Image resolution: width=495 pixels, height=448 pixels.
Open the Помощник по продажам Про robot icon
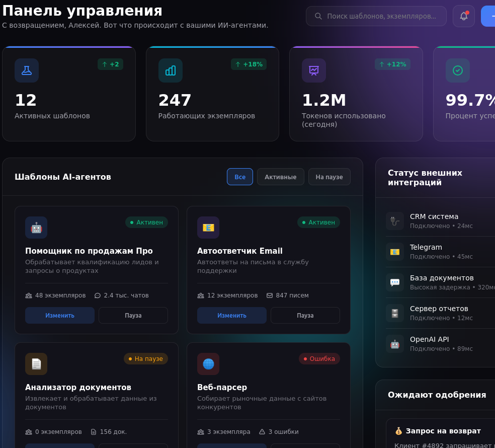pos(36,228)
